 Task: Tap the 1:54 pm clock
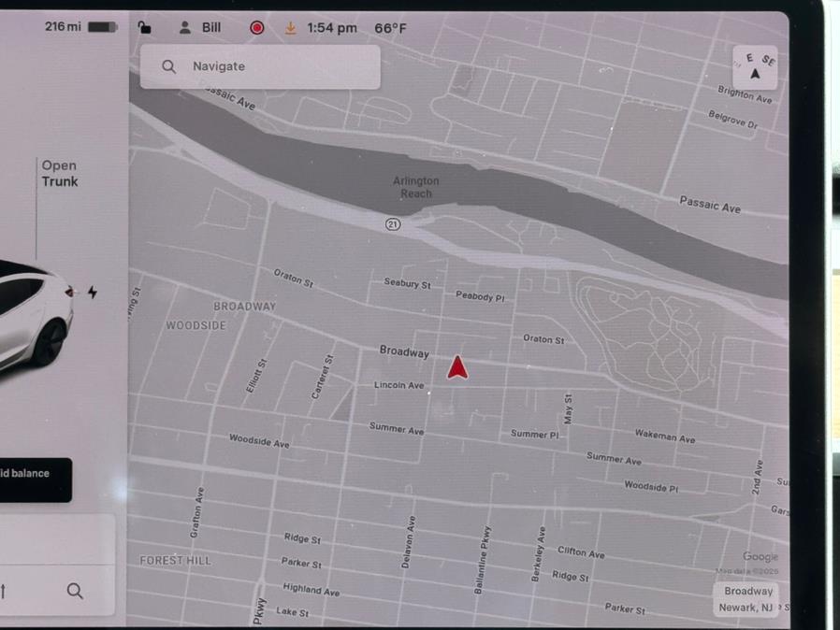click(x=332, y=28)
